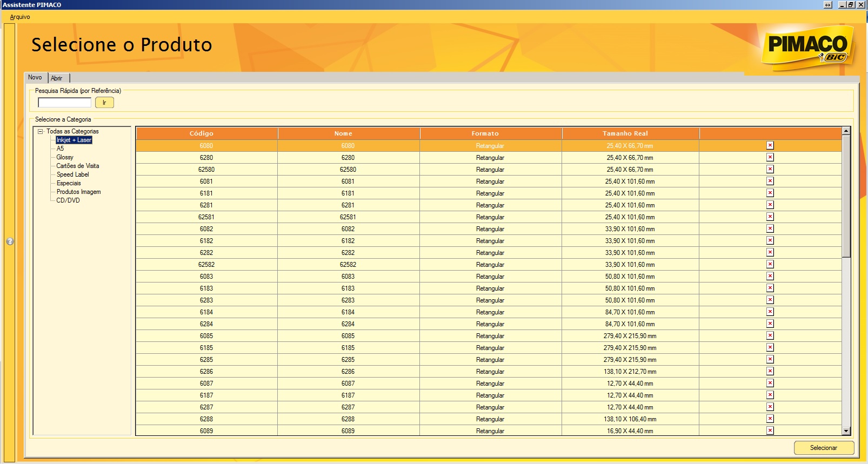Click the red X icon in row 6087
Screen dimensions: 868x464
770,383
